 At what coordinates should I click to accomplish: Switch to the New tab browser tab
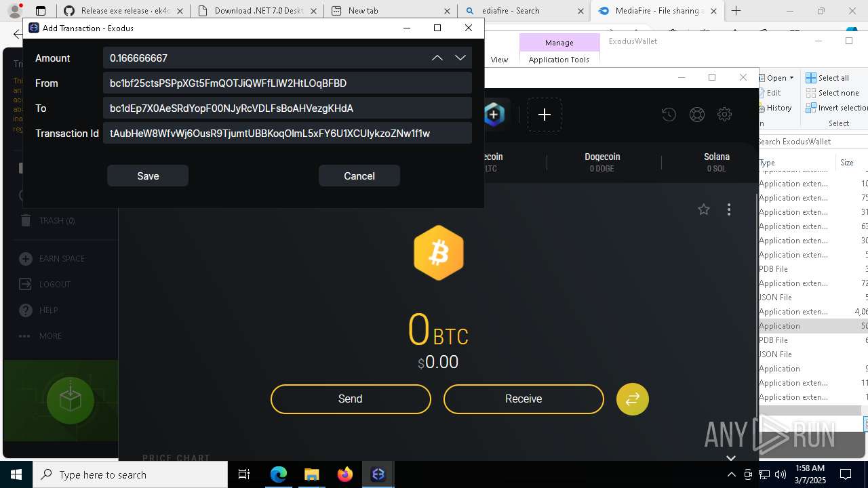click(x=390, y=11)
